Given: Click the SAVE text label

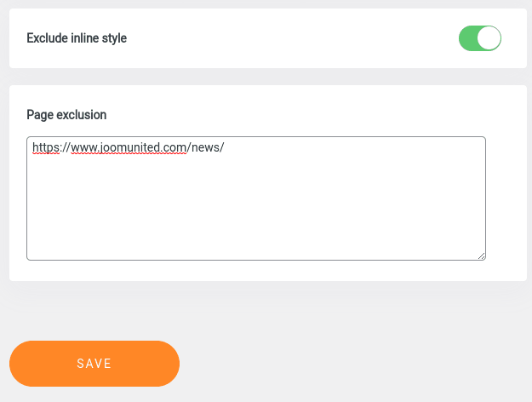Looking at the screenshot, I should [x=94, y=364].
